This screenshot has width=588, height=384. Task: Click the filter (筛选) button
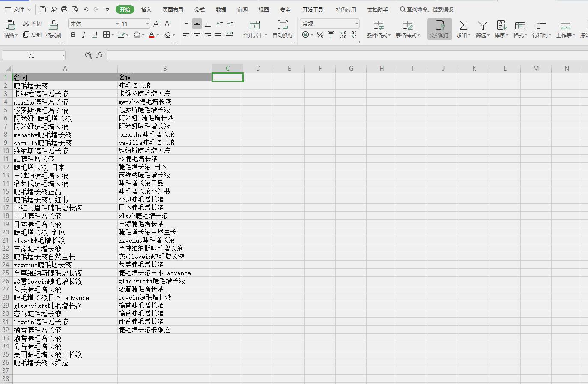(482, 29)
